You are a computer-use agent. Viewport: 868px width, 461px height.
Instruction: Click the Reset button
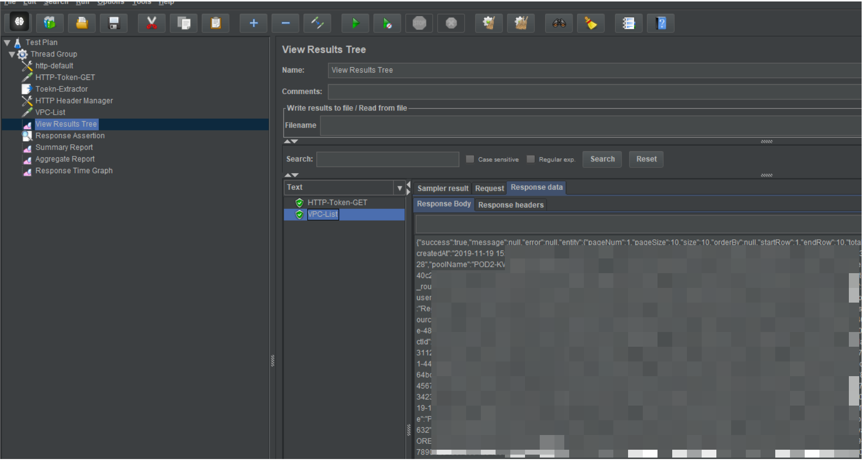pyautogui.click(x=646, y=159)
